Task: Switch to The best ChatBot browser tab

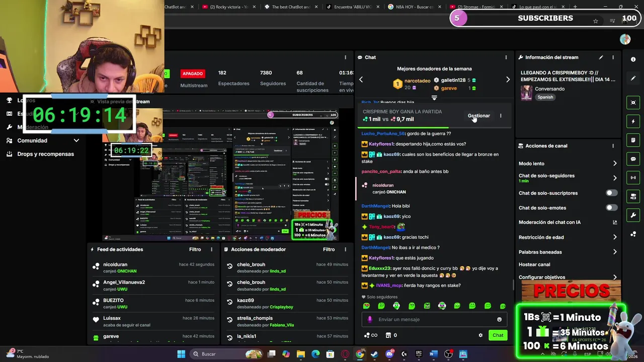Action: (x=290, y=7)
